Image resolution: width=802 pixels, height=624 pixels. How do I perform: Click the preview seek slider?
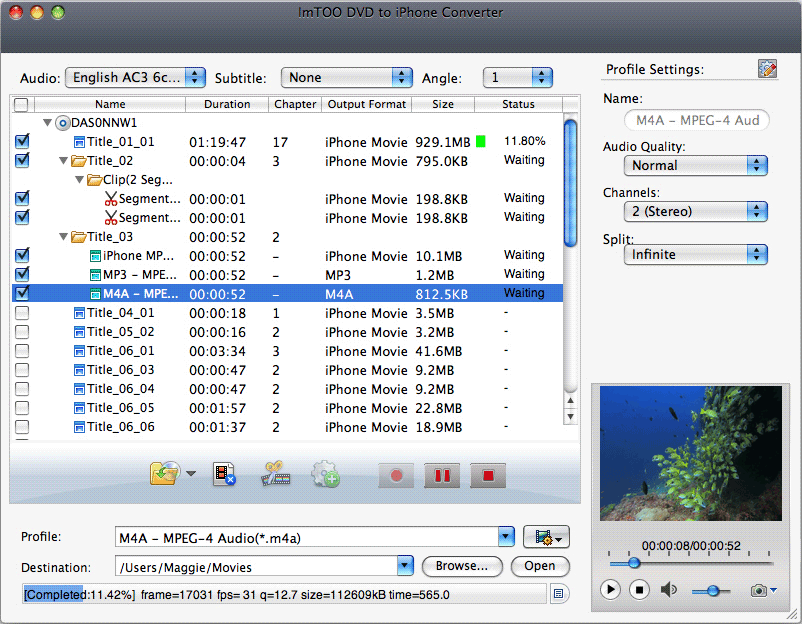tap(690, 563)
